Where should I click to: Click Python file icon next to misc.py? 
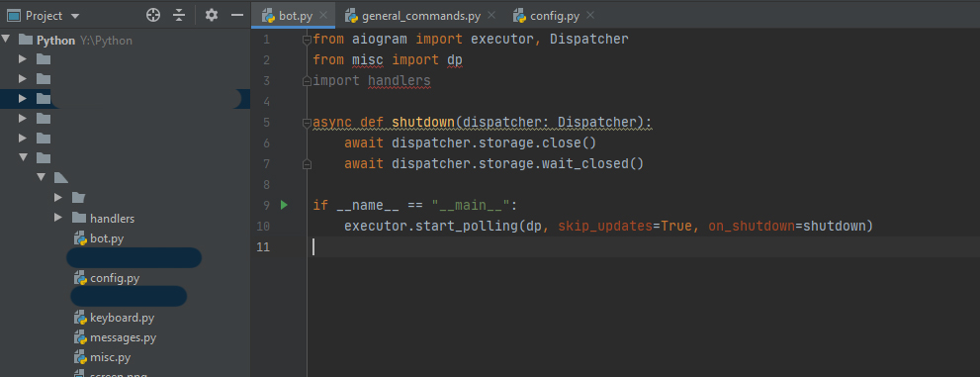click(80, 357)
